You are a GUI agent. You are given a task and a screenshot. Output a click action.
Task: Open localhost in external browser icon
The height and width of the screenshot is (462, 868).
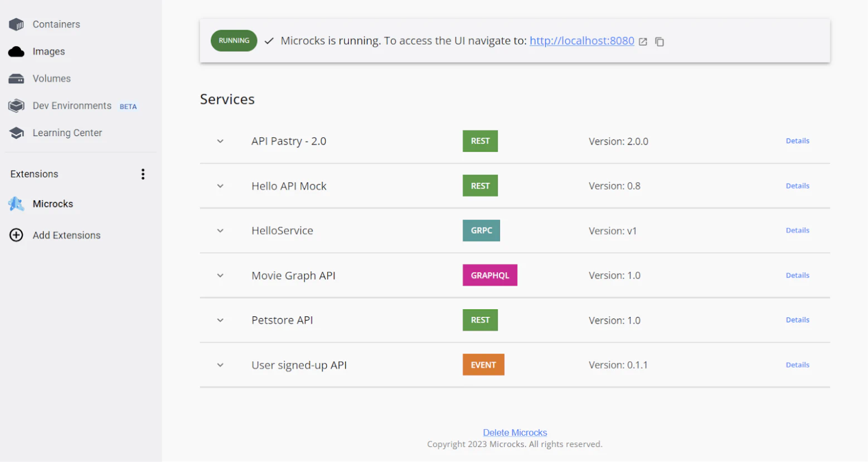pyautogui.click(x=643, y=42)
